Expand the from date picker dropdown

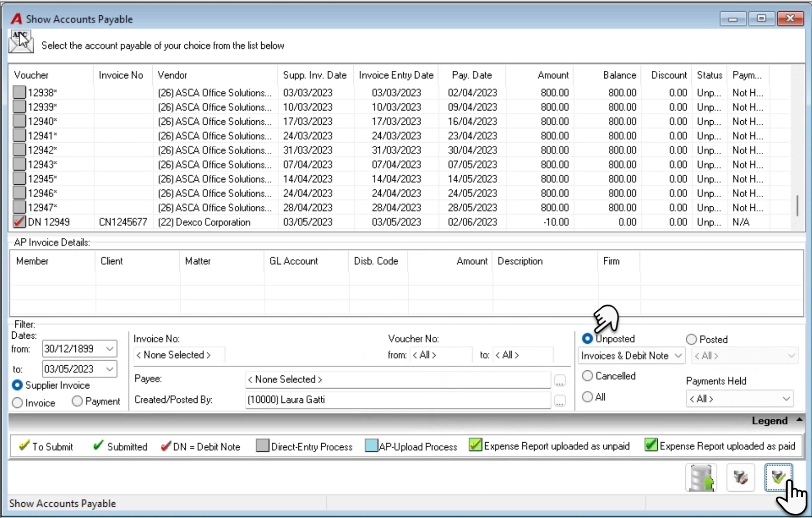(x=110, y=349)
